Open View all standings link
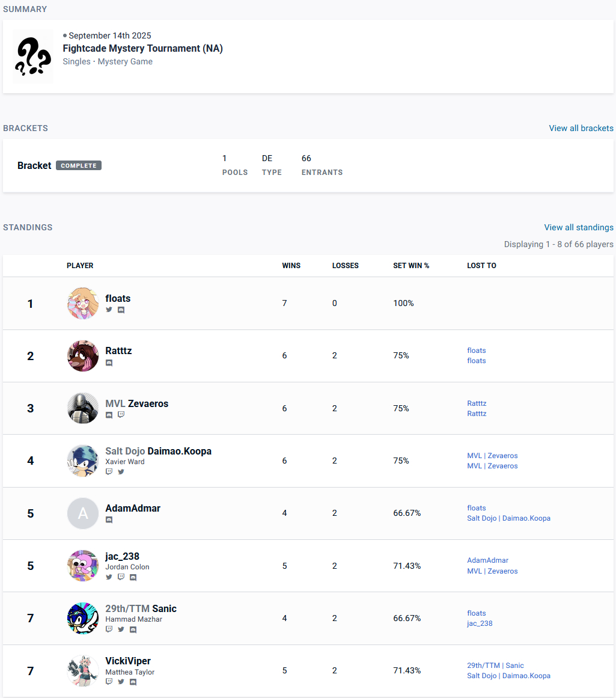 click(578, 227)
